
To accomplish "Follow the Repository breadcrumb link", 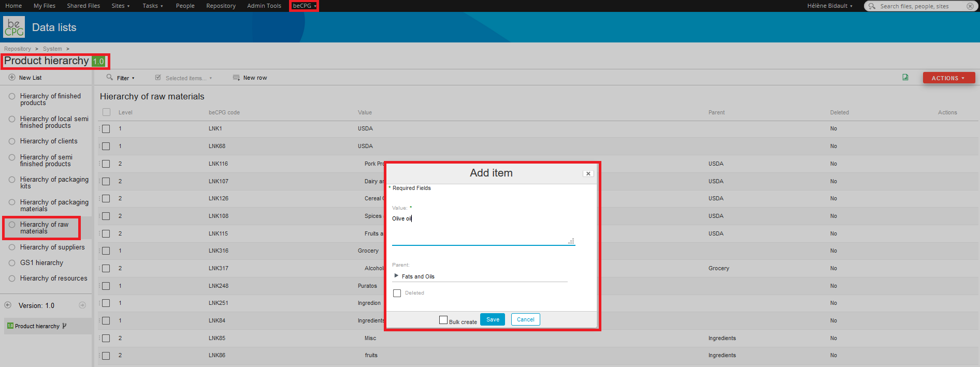I will [18, 49].
